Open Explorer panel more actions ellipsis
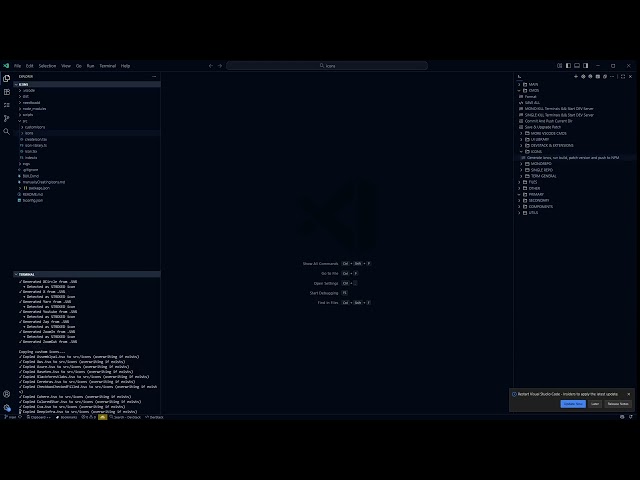The image size is (640, 480). pyautogui.click(x=154, y=76)
